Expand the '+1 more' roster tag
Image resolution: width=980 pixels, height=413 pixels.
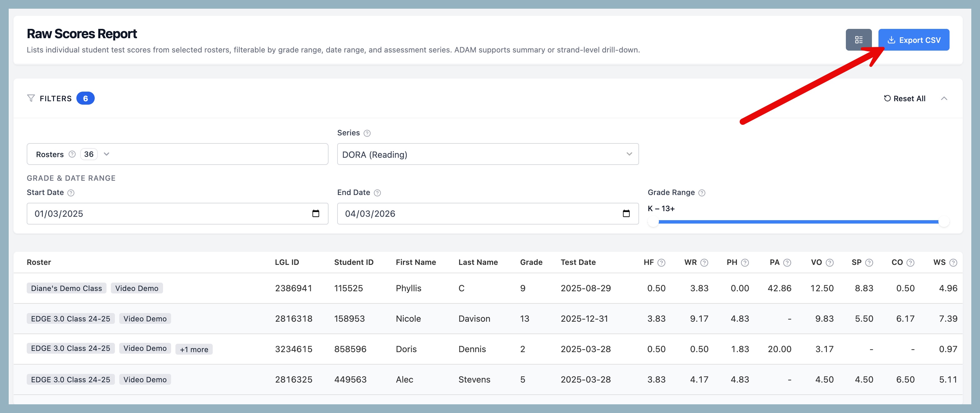coord(194,349)
